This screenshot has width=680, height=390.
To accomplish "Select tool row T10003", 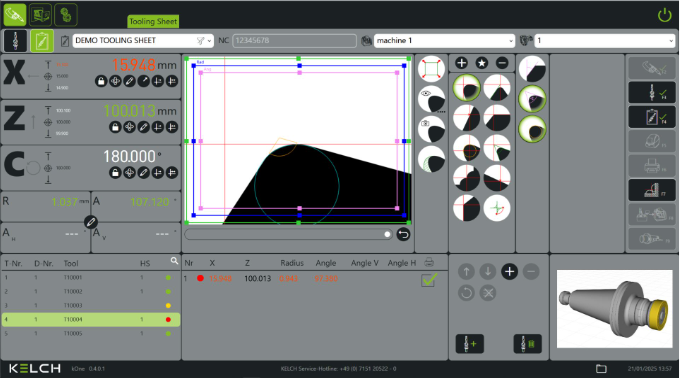I will pos(91,305).
